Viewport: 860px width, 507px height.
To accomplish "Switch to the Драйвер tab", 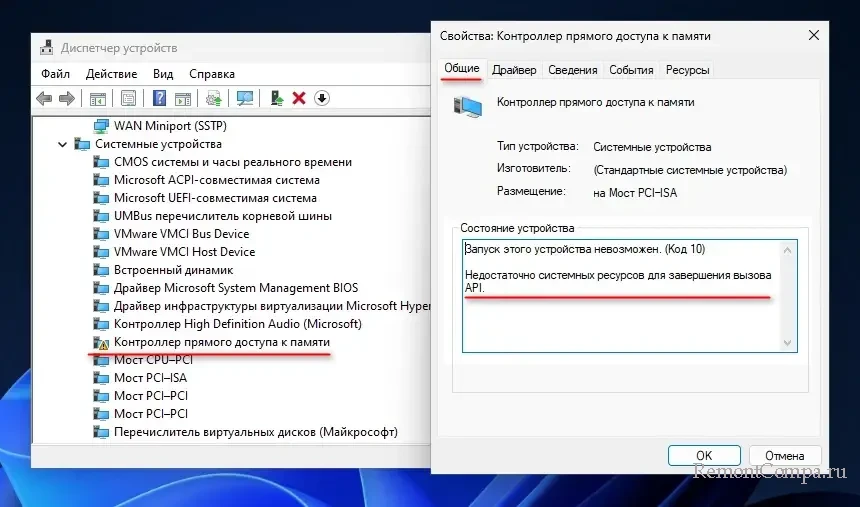I will pos(514,70).
